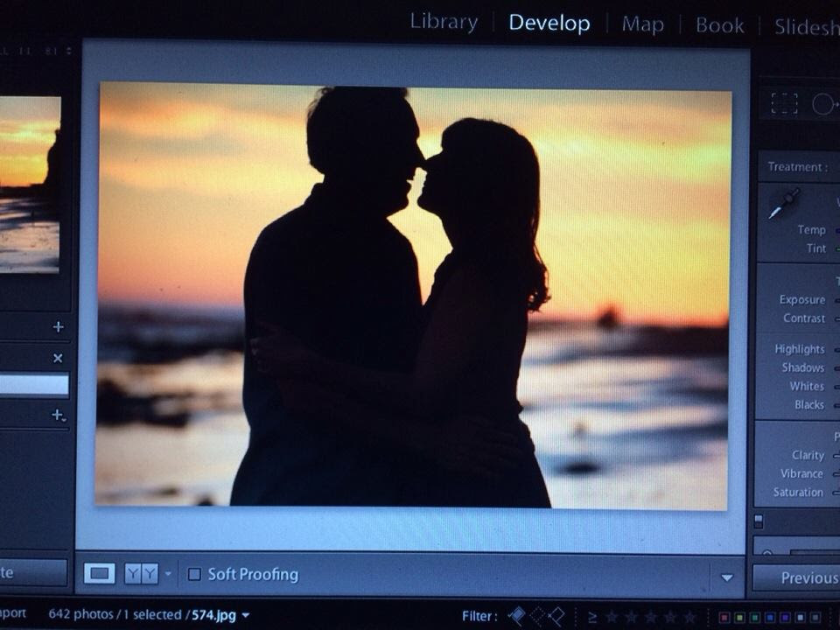Click the Treatment label
840x630 pixels.
click(x=798, y=166)
